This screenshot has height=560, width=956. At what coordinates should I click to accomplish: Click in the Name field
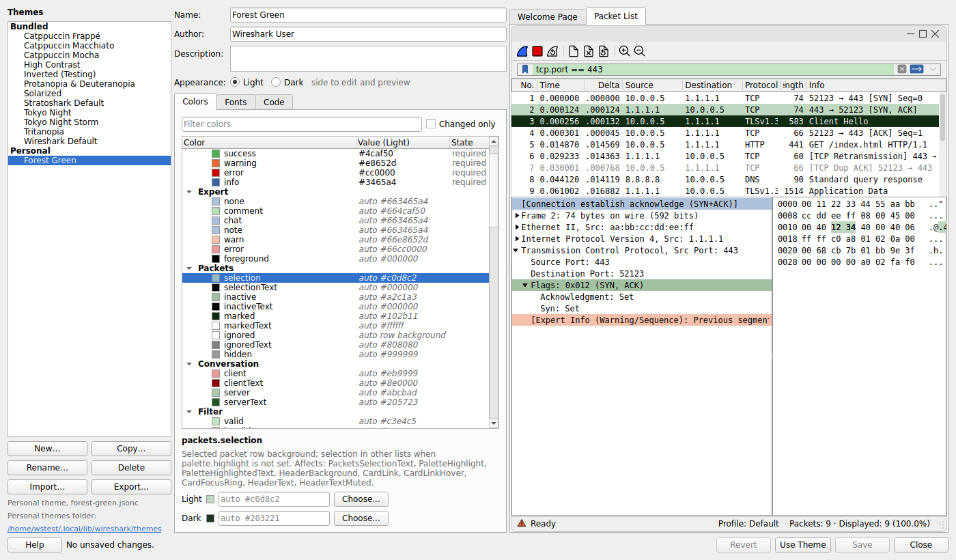(x=368, y=14)
